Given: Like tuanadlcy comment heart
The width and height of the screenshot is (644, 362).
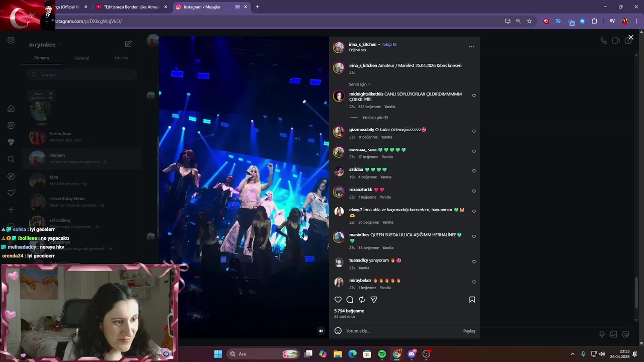Looking at the screenshot, I should click(x=474, y=262).
